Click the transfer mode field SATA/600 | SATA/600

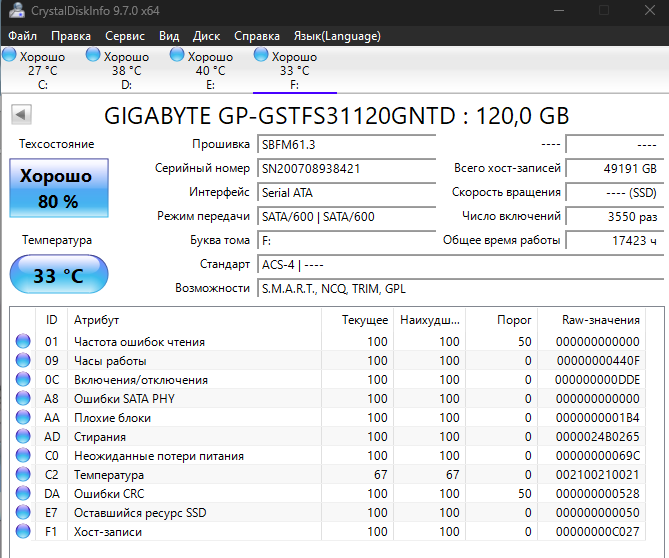346,217
